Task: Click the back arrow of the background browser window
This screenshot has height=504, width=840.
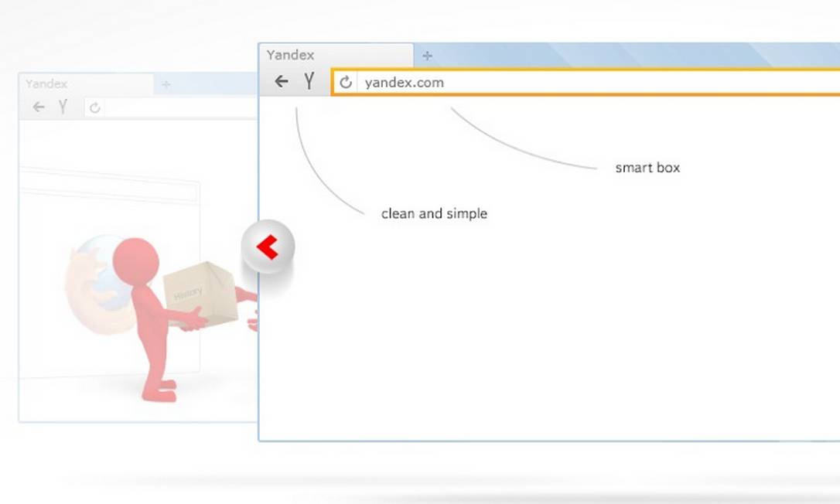Action: click(38, 107)
